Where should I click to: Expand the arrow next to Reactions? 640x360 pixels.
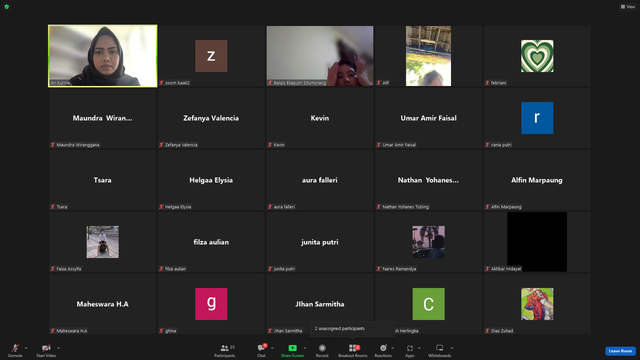[393, 348]
